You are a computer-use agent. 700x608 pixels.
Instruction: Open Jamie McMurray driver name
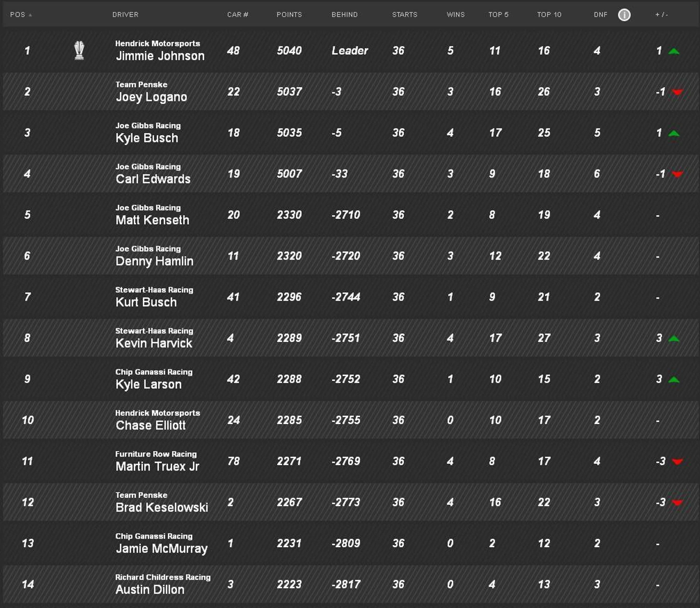point(161,549)
